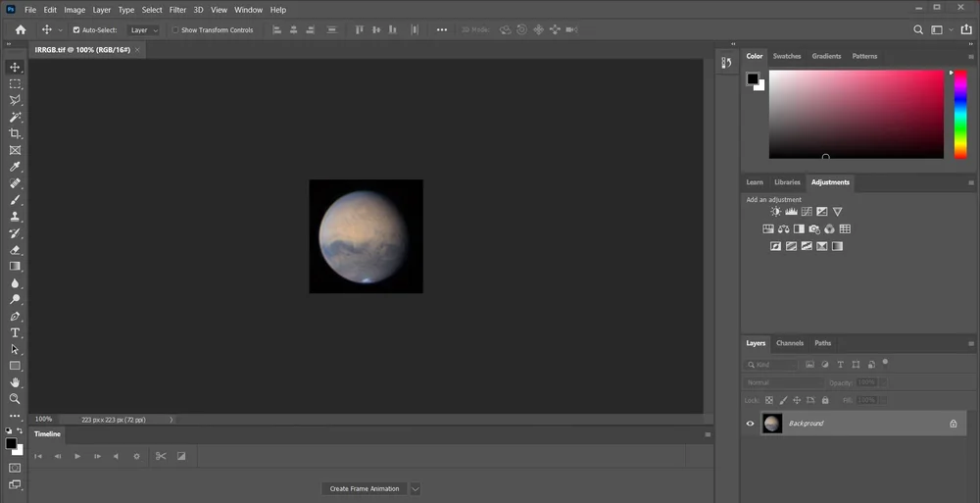The height and width of the screenshot is (503, 980).
Task: Hide the Background layer visibility eye
Action: (x=751, y=424)
